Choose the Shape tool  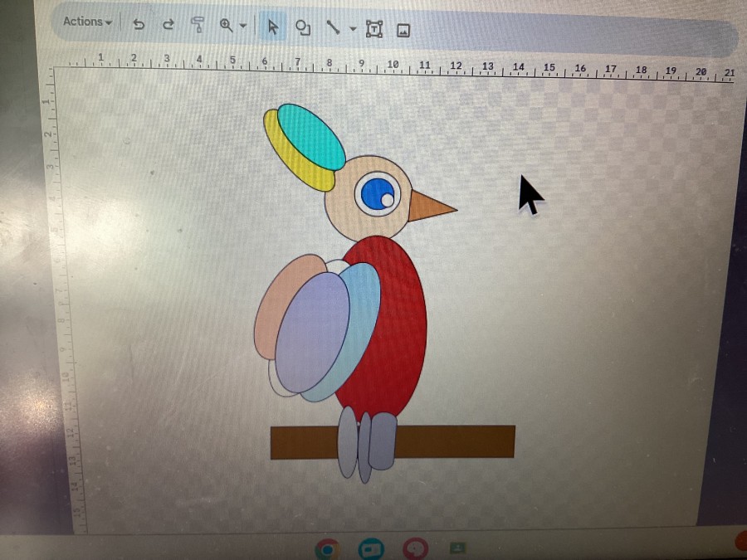[303, 28]
